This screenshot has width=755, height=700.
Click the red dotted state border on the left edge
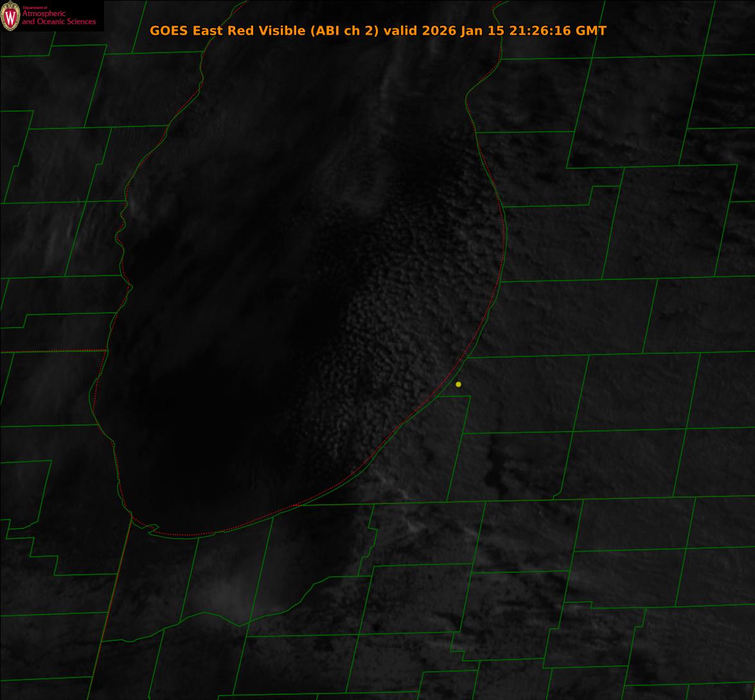[51, 351]
